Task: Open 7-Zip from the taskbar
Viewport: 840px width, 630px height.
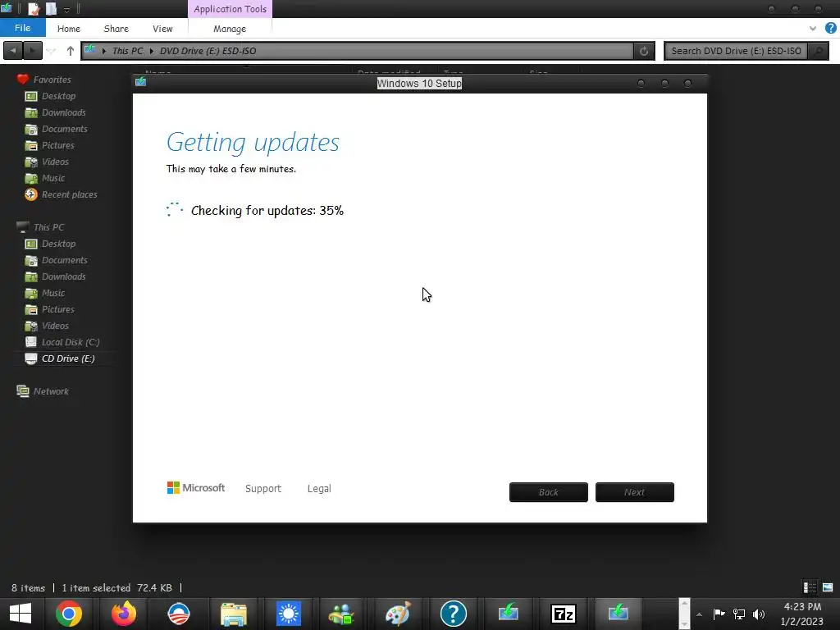Action: tap(563, 614)
